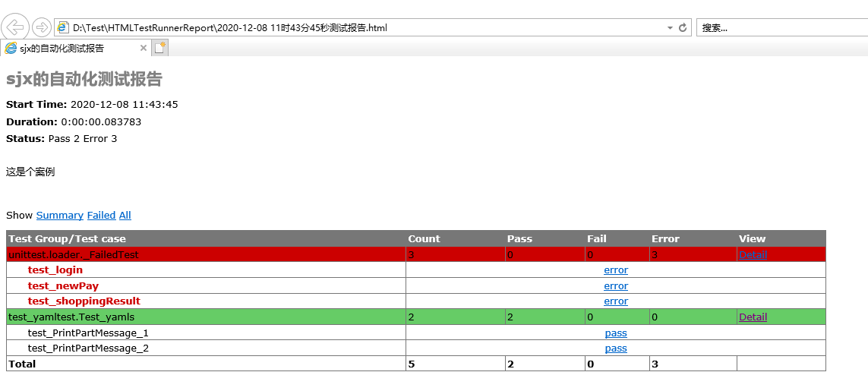Click the test_PrintPartMessage_2 case name

point(88,348)
